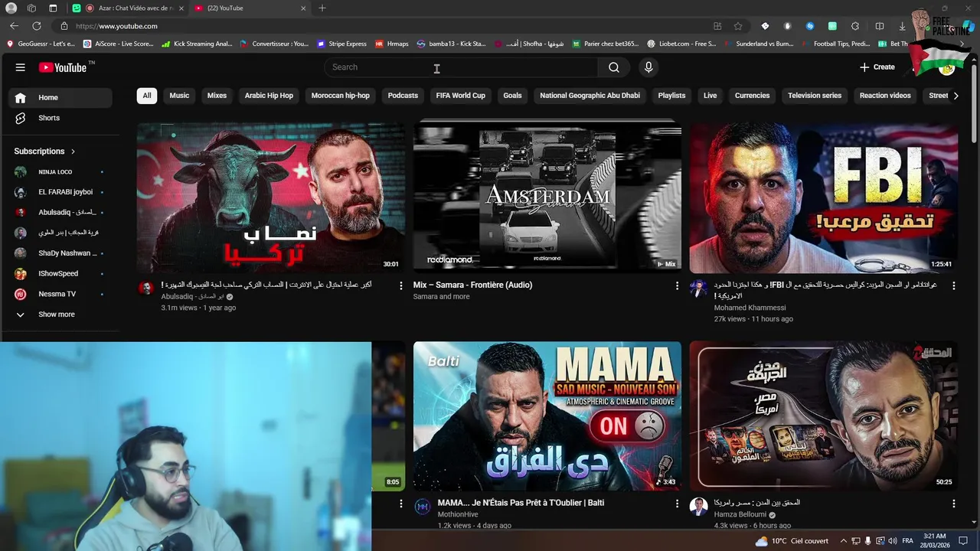Click the search magnifier button
Viewport: 980px width, 551px height.
click(614, 67)
